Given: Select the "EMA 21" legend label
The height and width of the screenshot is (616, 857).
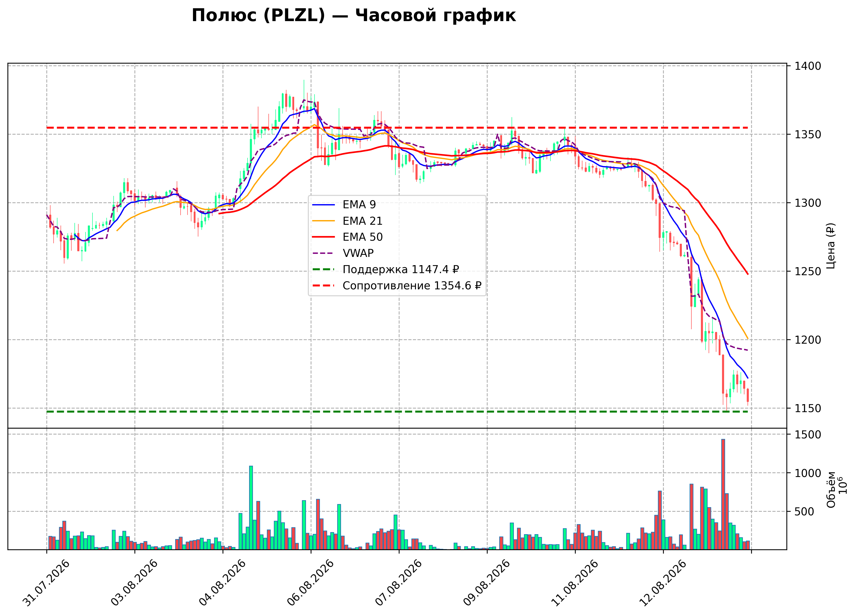Looking at the screenshot, I should (x=362, y=221).
